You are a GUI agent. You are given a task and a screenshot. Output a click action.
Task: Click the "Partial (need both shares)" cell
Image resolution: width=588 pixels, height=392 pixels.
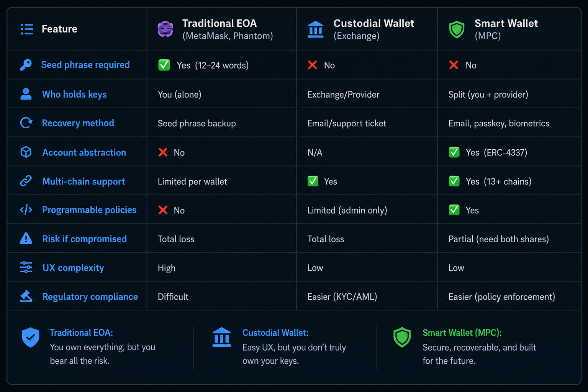(499, 239)
